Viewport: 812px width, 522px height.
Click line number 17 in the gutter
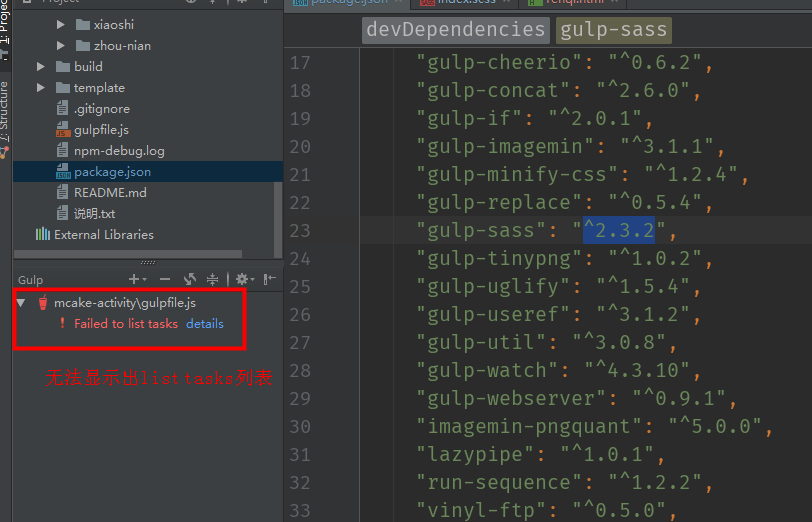(x=300, y=63)
